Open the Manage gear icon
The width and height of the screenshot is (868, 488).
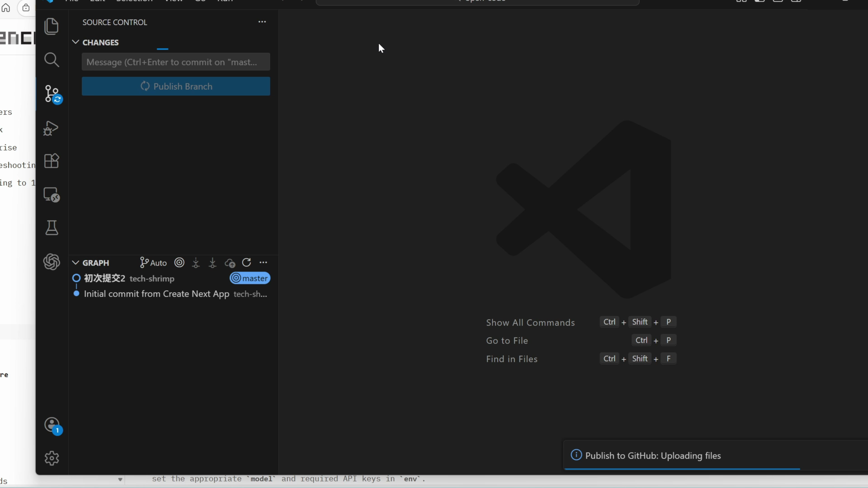pyautogui.click(x=51, y=458)
